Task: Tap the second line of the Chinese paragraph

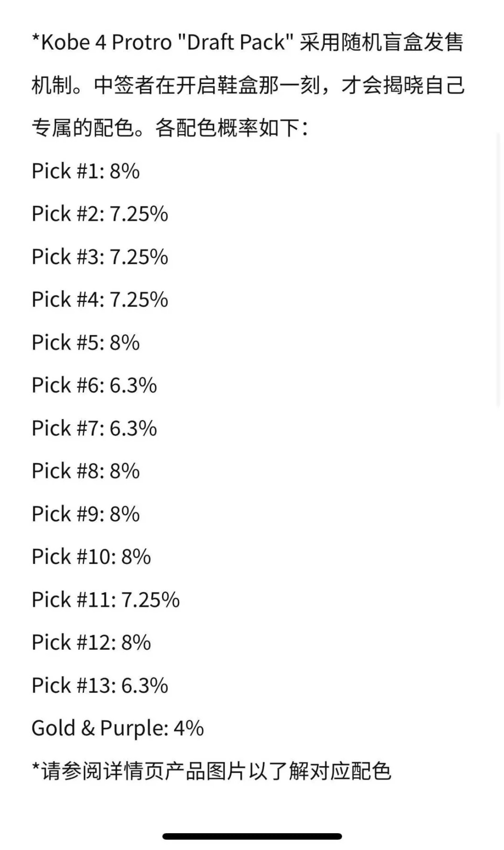Action: coord(248,85)
